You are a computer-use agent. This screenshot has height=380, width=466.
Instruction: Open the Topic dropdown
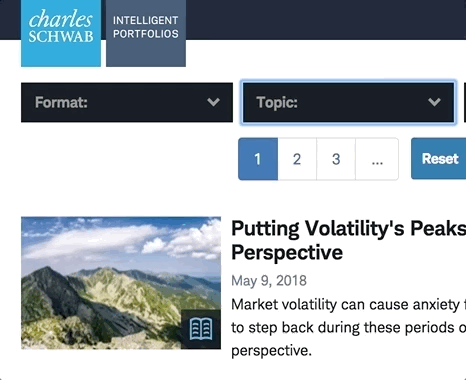[x=348, y=102]
